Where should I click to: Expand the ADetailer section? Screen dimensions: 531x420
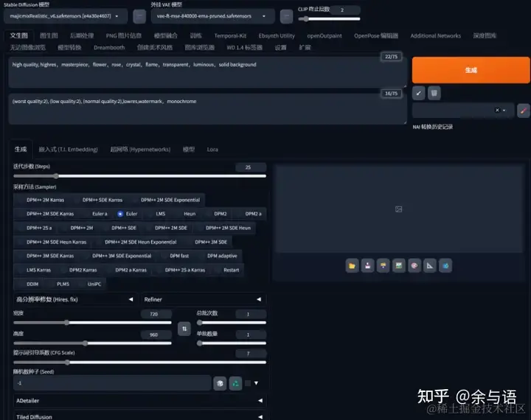tap(139, 401)
